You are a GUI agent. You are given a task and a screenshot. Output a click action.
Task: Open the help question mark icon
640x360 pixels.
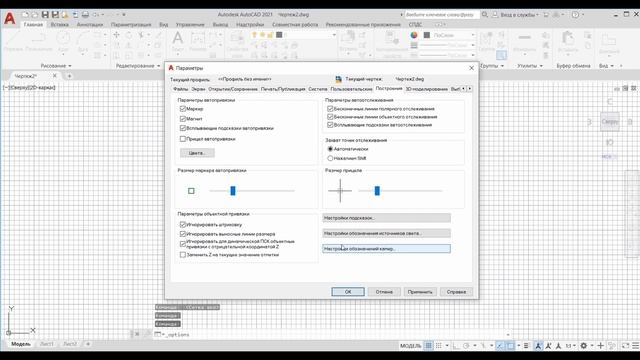click(x=575, y=15)
